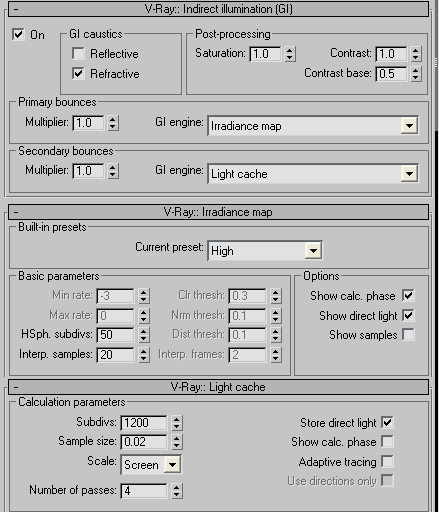This screenshot has height=512, width=439.
Task: Click the Built-in presets group label
Action: click(x=52, y=227)
